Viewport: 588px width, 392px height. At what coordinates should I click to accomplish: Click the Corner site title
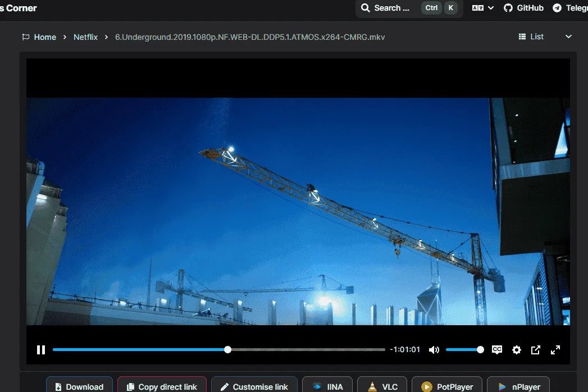tap(19, 8)
